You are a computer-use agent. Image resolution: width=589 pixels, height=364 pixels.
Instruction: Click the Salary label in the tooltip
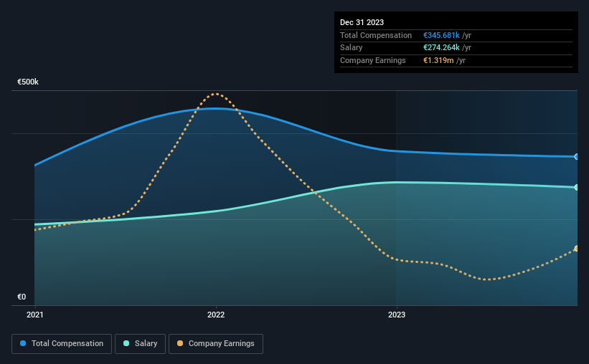click(352, 48)
